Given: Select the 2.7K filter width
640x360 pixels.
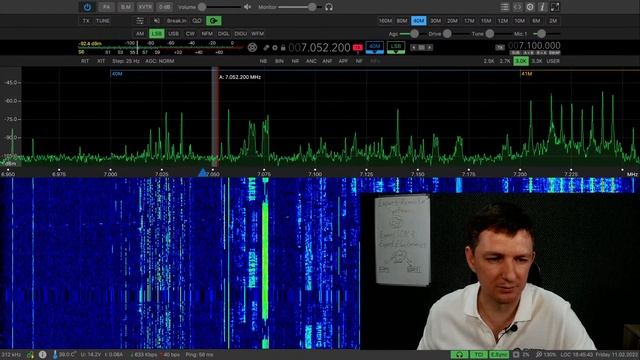Looking at the screenshot, I should pyautogui.click(x=505, y=61).
